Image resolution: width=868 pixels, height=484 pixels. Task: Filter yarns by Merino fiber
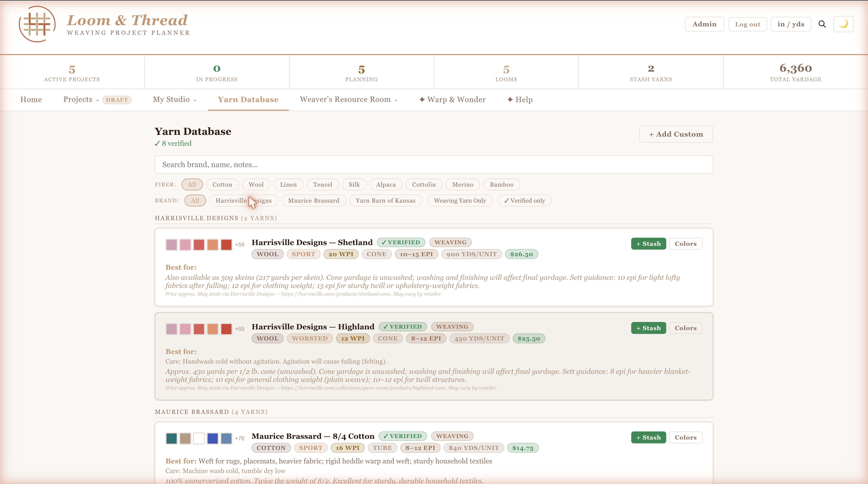463,184
